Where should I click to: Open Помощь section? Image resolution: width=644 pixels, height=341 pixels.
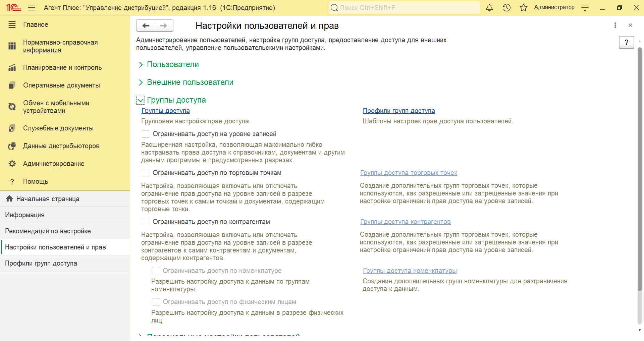point(36,181)
